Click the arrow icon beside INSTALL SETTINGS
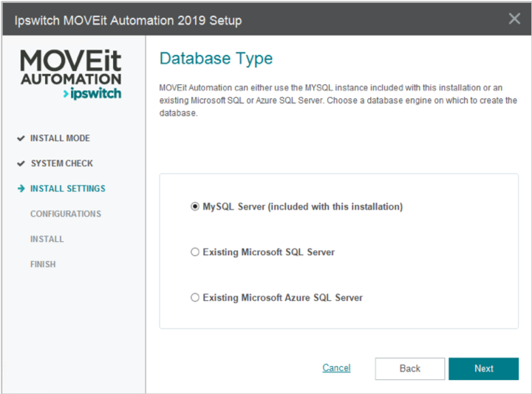This screenshot has width=532, height=394. [20, 188]
